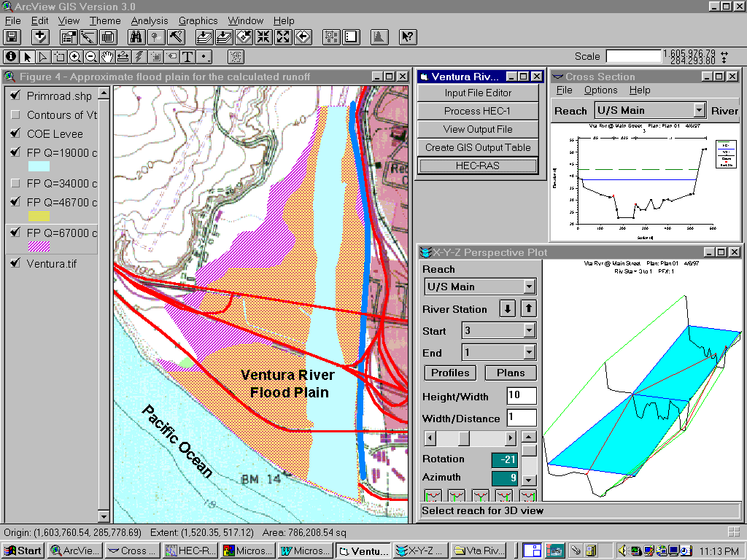Image resolution: width=747 pixels, height=560 pixels.
Task: Click the Process HEC-1 button
Action: (478, 111)
